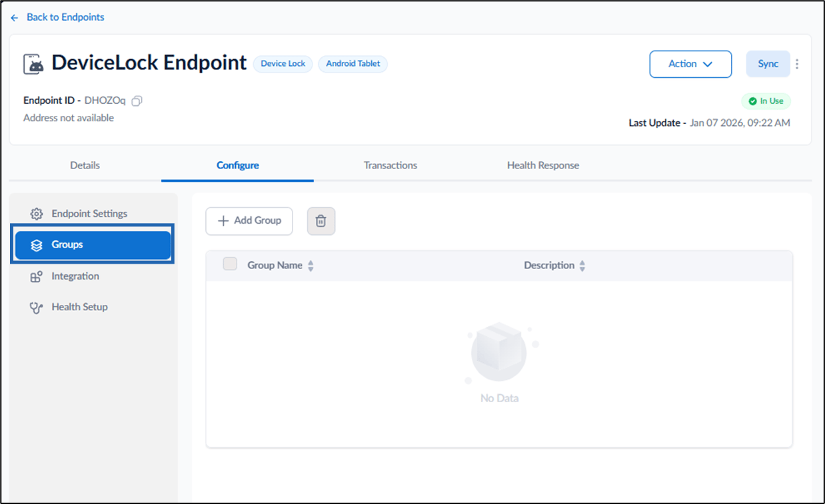Click the Endpoint Settings gear icon
Viewport: 825px width, 504px height.
click(37, 214)
